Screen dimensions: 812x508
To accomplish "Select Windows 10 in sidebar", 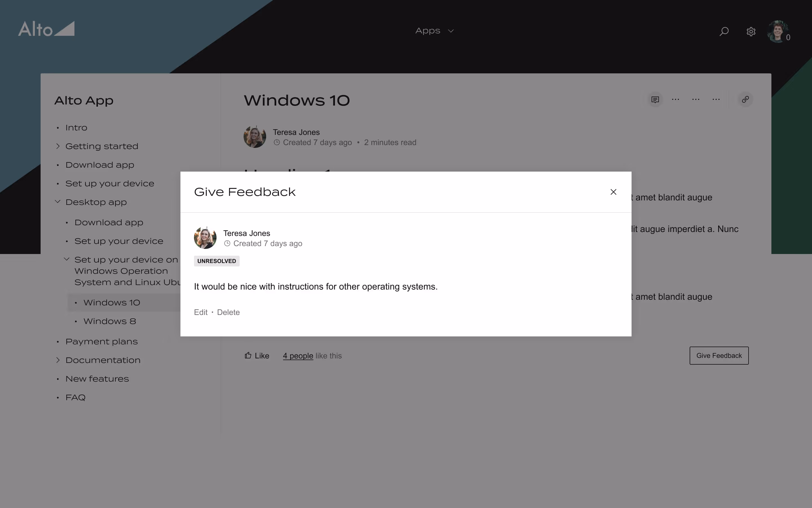I will (112, 303).
